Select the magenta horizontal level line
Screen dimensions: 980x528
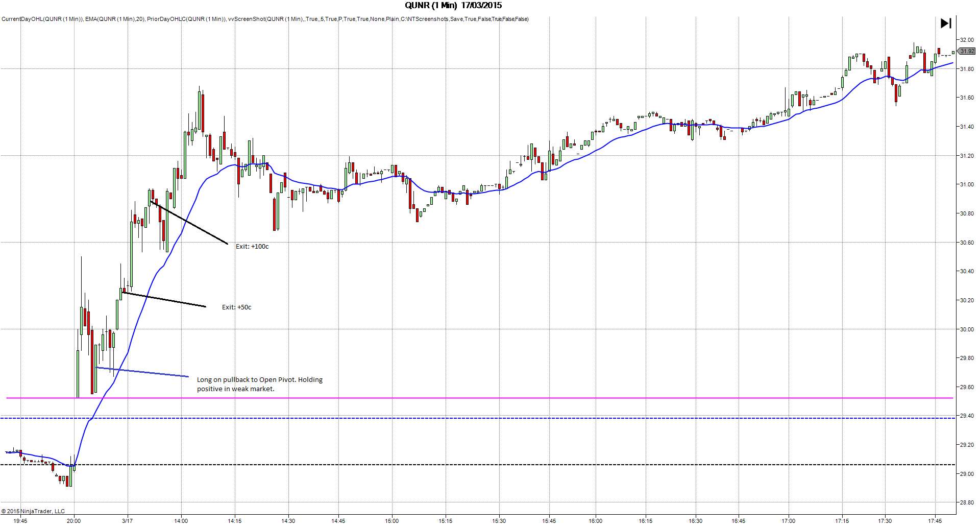pyautogui.click(x=480, y=398)
